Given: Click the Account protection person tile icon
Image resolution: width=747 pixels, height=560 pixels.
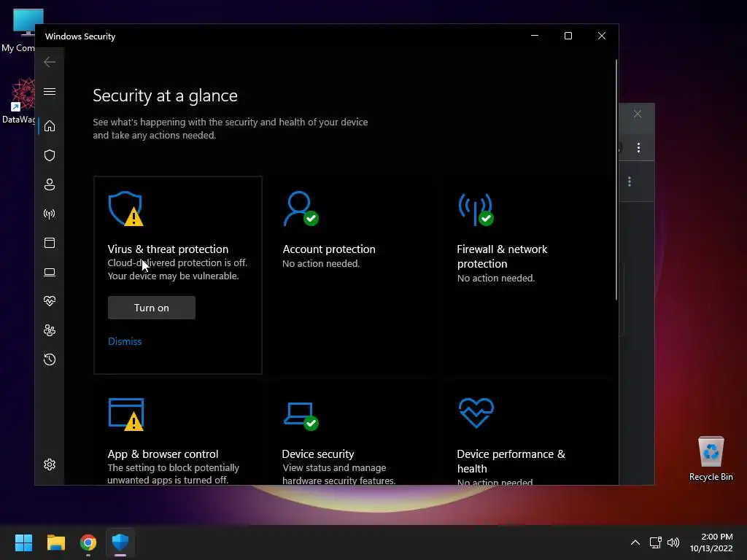Looking at the screenshot, I should tap(301, 209).
